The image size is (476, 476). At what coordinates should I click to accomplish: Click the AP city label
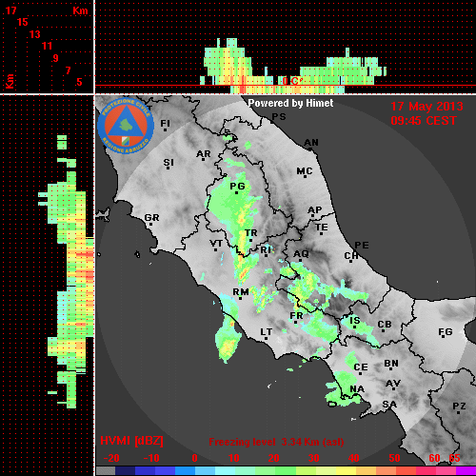(x=315, y=209)
